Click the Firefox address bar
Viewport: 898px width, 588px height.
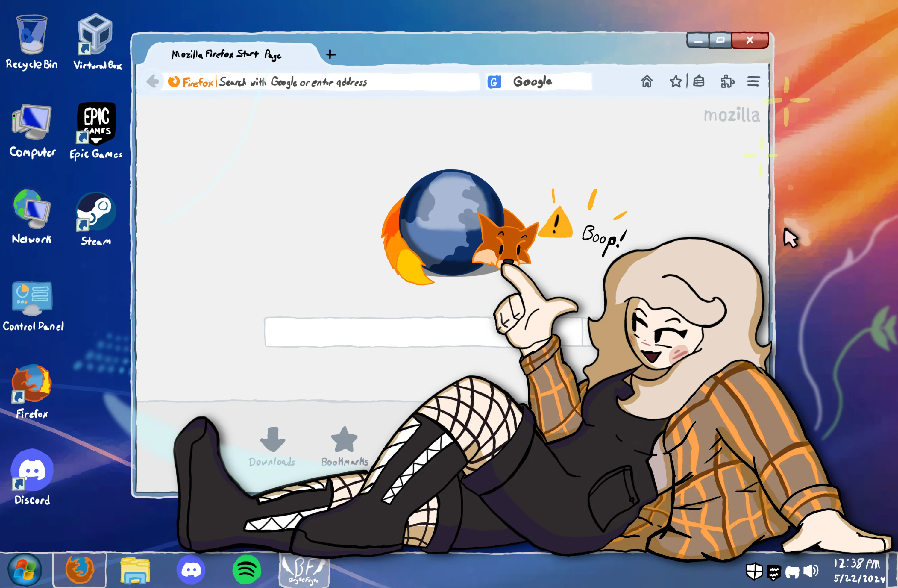(321, 82)
